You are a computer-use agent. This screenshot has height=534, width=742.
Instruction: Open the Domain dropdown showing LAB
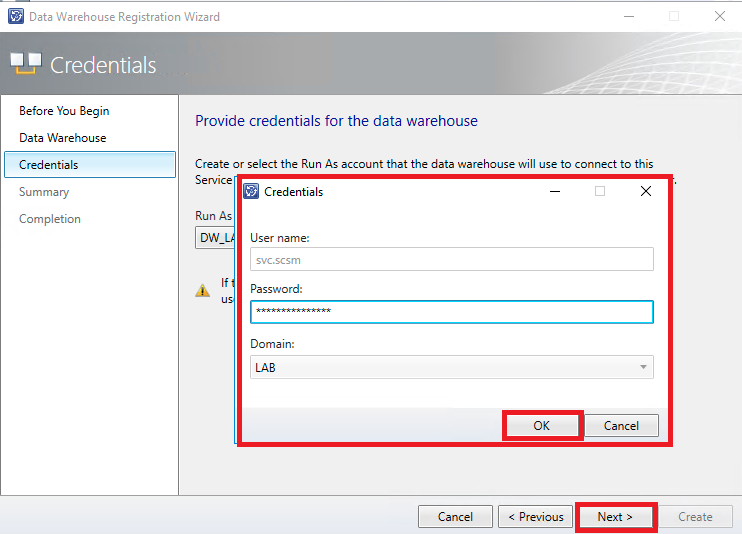coord(451,367)
